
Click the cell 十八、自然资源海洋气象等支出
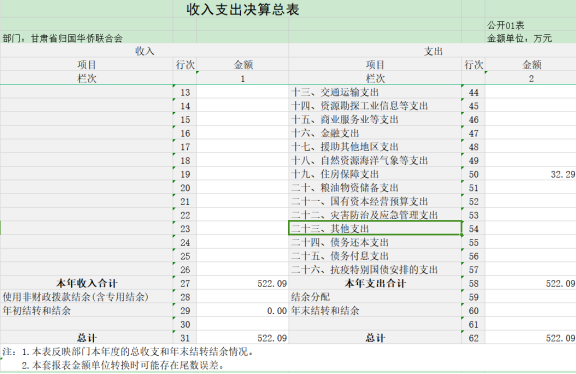[375, 160]
